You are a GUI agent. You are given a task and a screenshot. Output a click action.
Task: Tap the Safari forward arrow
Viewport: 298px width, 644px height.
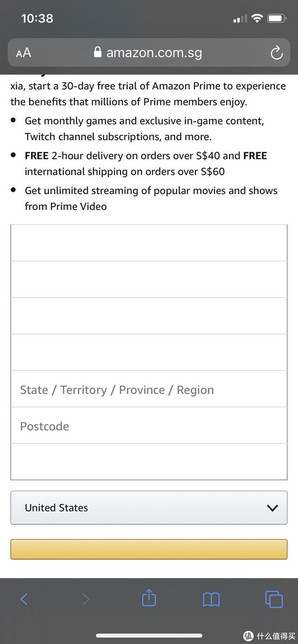point(86,599)
